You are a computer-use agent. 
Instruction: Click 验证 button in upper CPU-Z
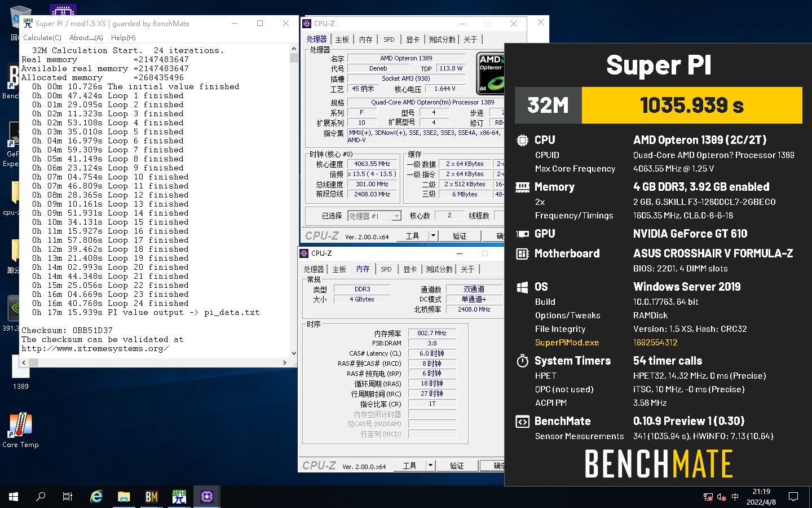460,236
